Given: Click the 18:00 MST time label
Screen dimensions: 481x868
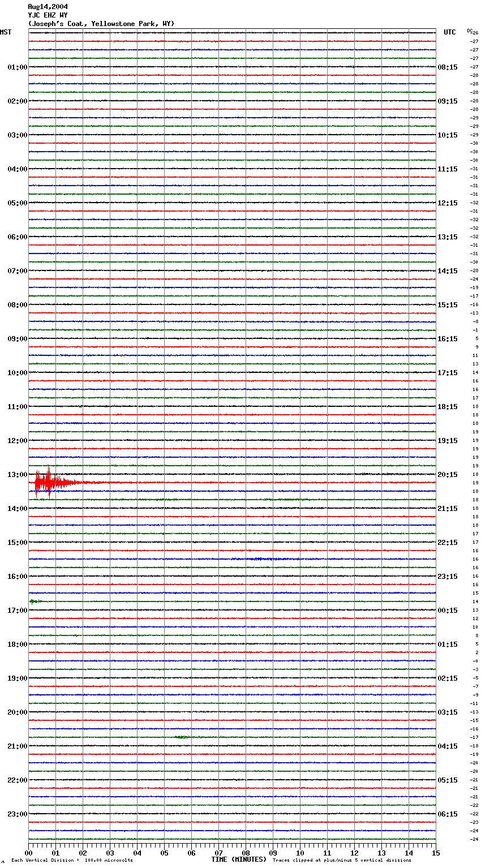Looking at the screenshot, I should tap(18, 644).
